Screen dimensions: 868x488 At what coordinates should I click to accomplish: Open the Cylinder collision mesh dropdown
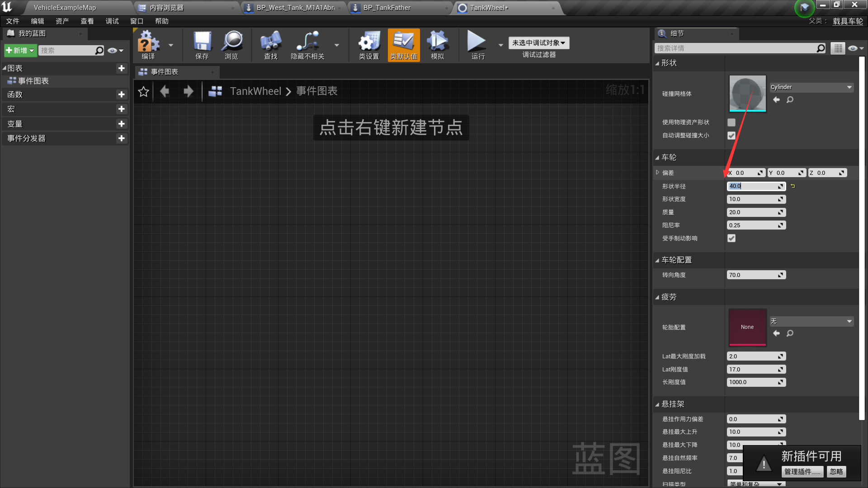pos(811,87)
